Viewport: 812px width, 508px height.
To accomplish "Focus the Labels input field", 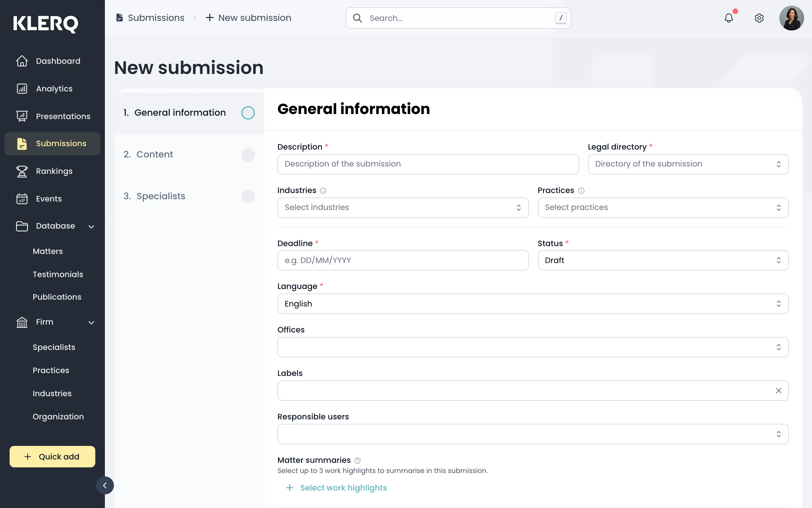I will coord(533,390).
